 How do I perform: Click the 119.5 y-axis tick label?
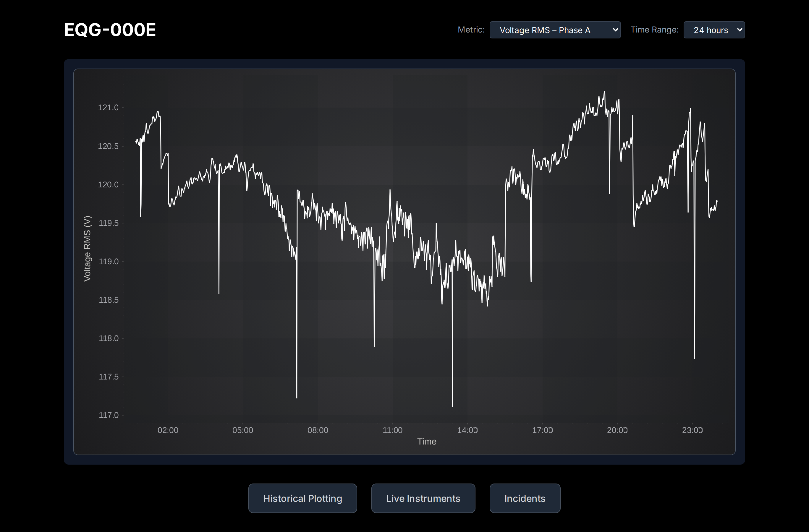(109, 223)
